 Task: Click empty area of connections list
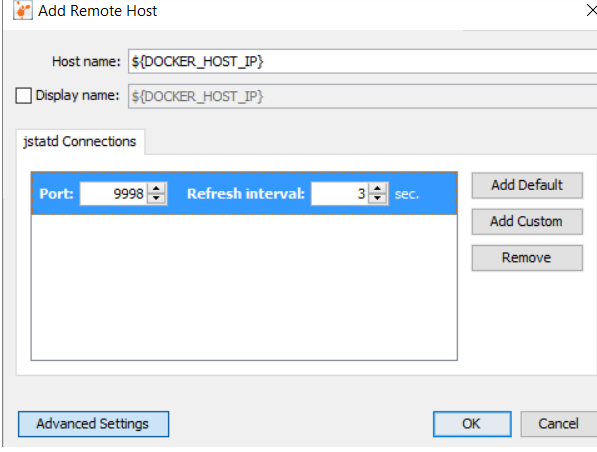tap(244, 287)
